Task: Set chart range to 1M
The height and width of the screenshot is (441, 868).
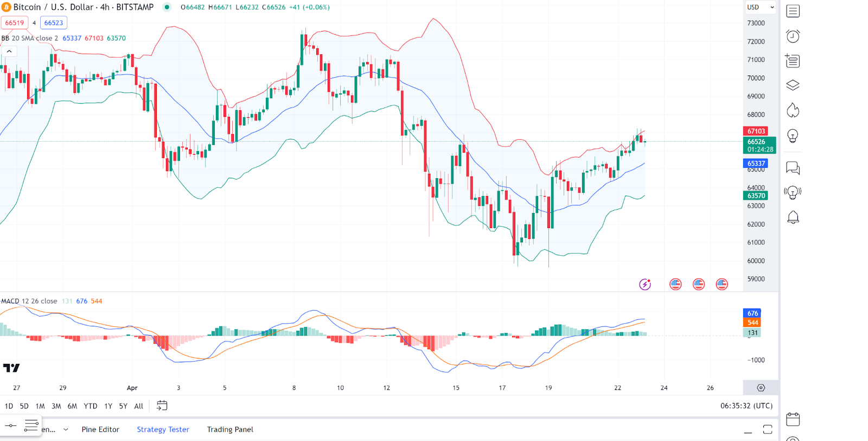Action: [x=40, y=406]
